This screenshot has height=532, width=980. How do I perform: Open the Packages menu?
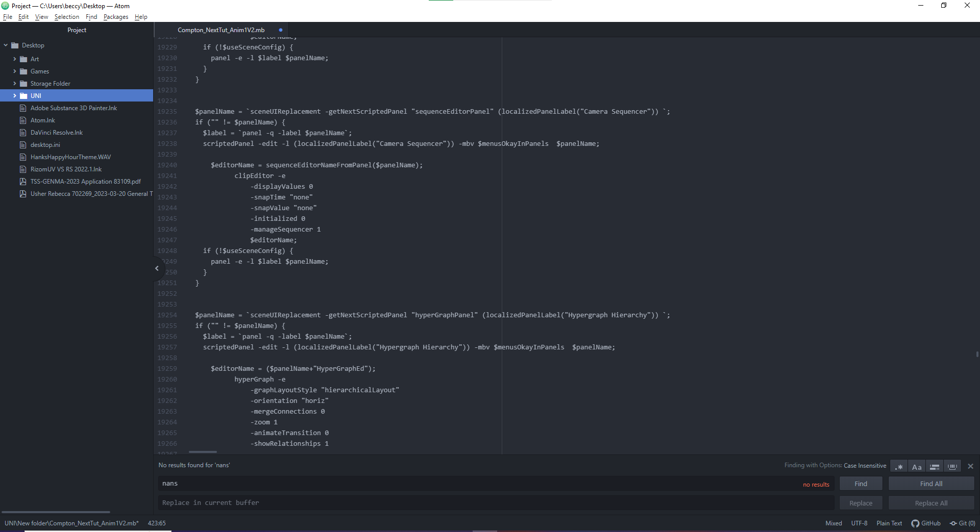coord(115,17)
